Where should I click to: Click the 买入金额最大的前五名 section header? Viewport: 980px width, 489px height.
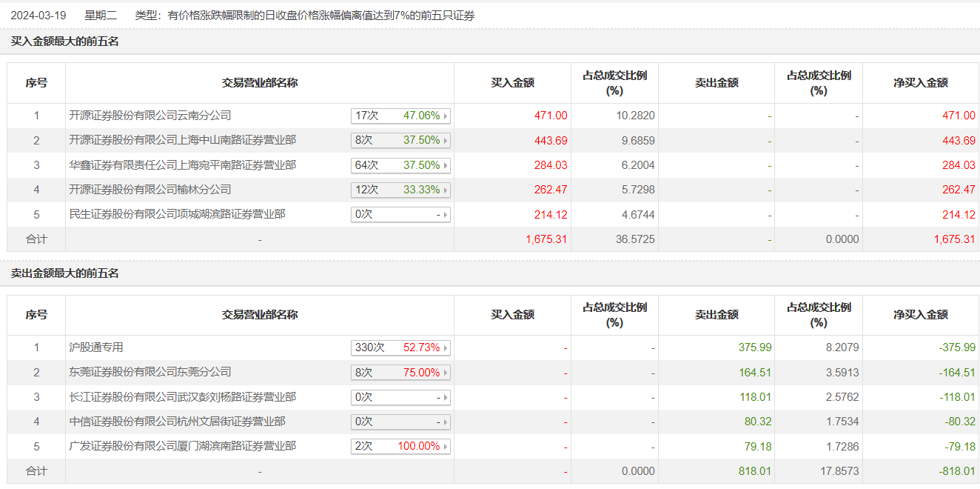[x=65, y=41]
